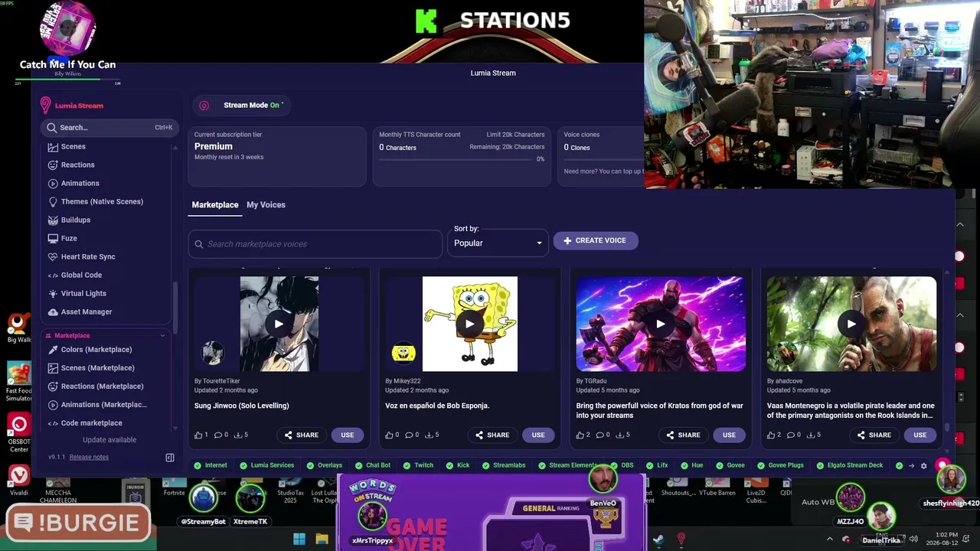
Task: Toggle the Lumia Services status indicator
Action: (x=266, y=465)
